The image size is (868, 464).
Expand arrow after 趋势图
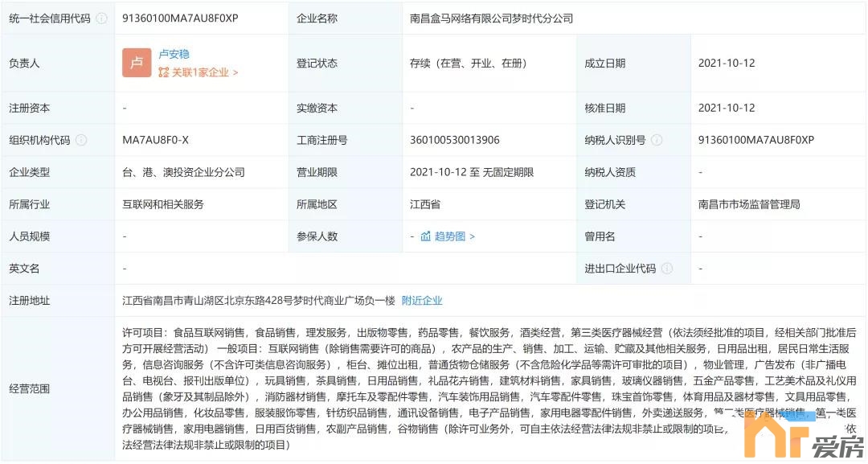tap(473, 236)
